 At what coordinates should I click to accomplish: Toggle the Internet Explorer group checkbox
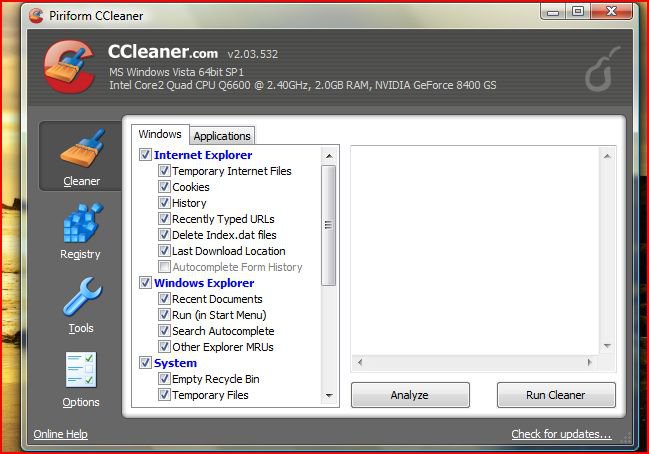coord(145,155)
